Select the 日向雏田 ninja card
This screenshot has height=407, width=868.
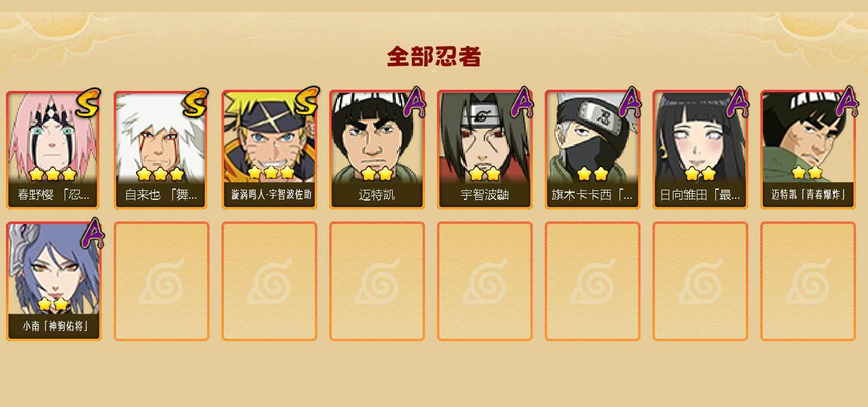click(x=700, y=150)
